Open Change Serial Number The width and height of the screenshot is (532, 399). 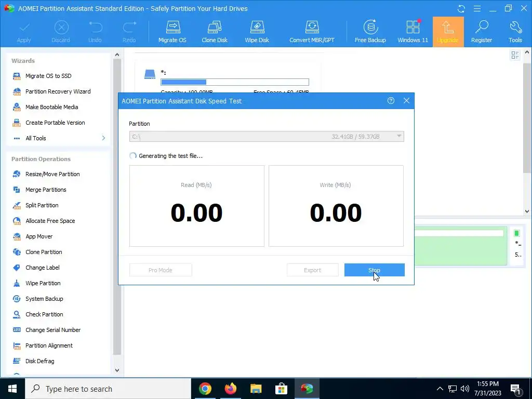(x=53, y=330)
